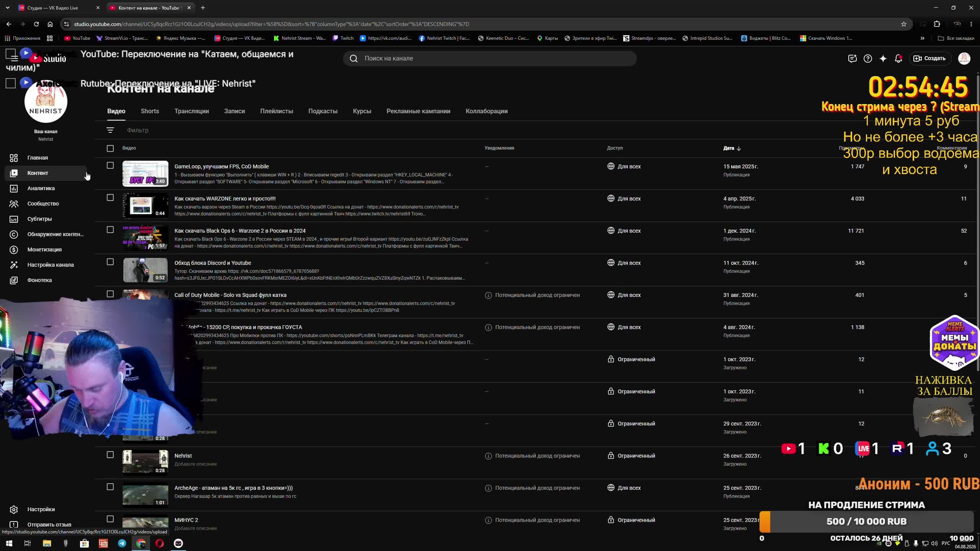Check the ArcheAge атаман video row
980x551 pixels.
110,487
